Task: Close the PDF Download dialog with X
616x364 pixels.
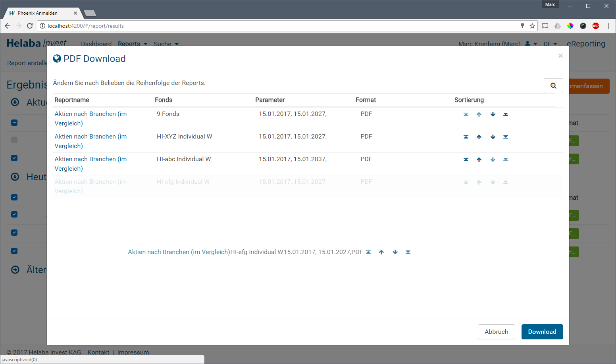Action: click(560, 56)
